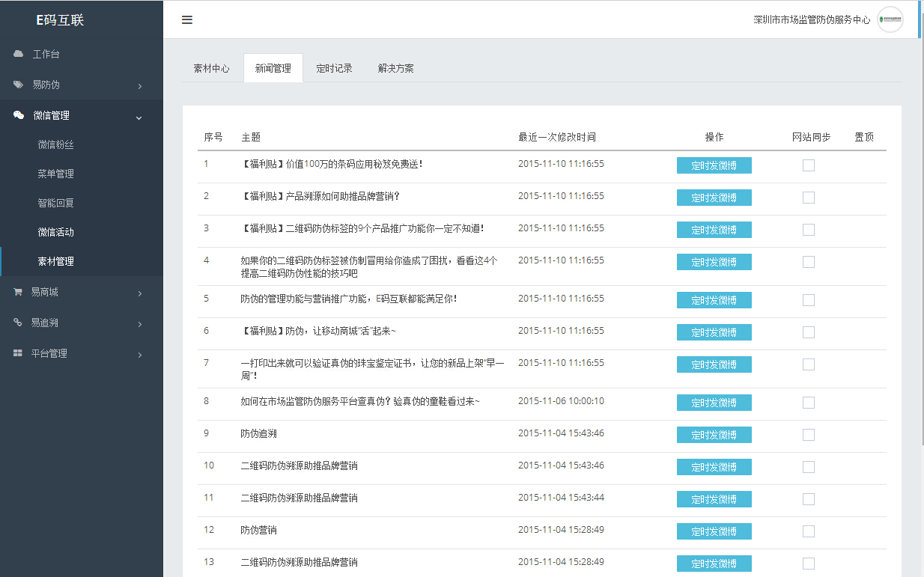924x577 pixels.
Task: Click the WeChat icon beside 微信管理
Action: [x=19, y=115]
